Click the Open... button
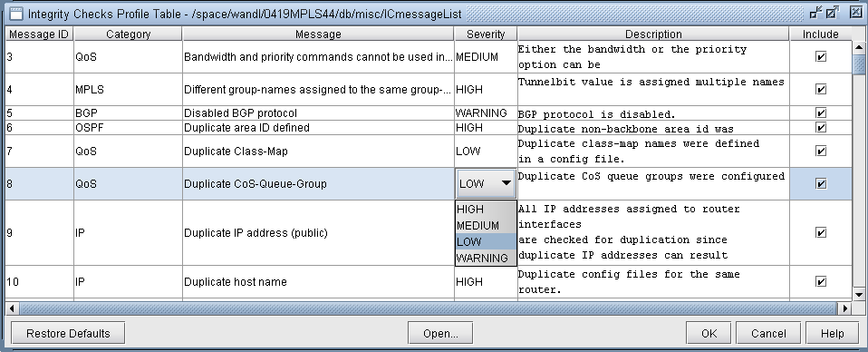Screen dimensions: 868x352 [x=440, y=333]
